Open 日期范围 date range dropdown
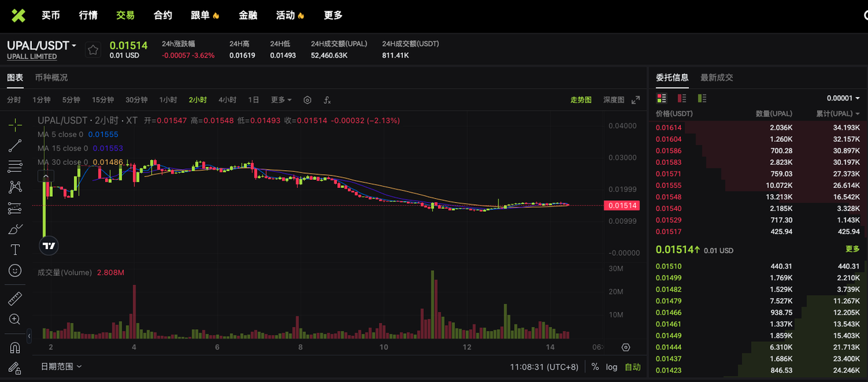The image size is (868, 382). (61, 366)
